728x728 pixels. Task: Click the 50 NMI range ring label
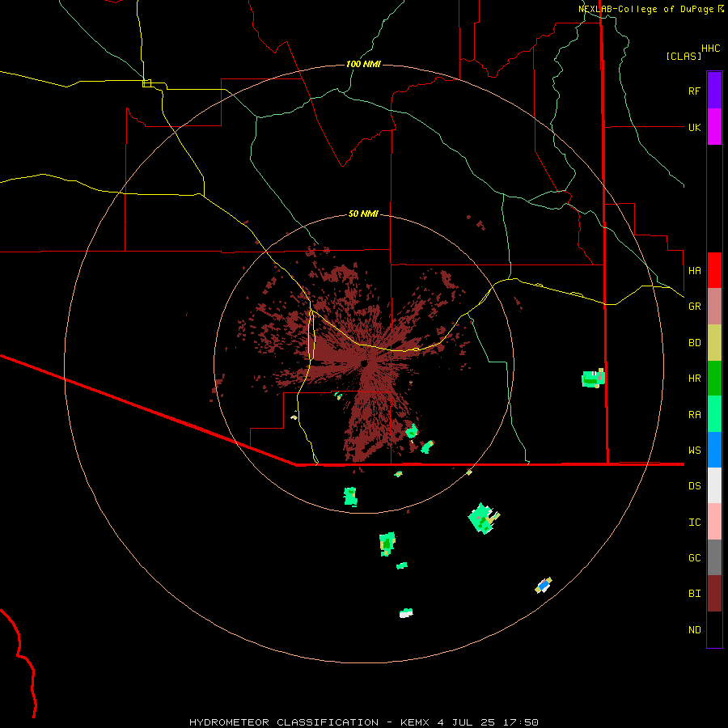[363, 214]
